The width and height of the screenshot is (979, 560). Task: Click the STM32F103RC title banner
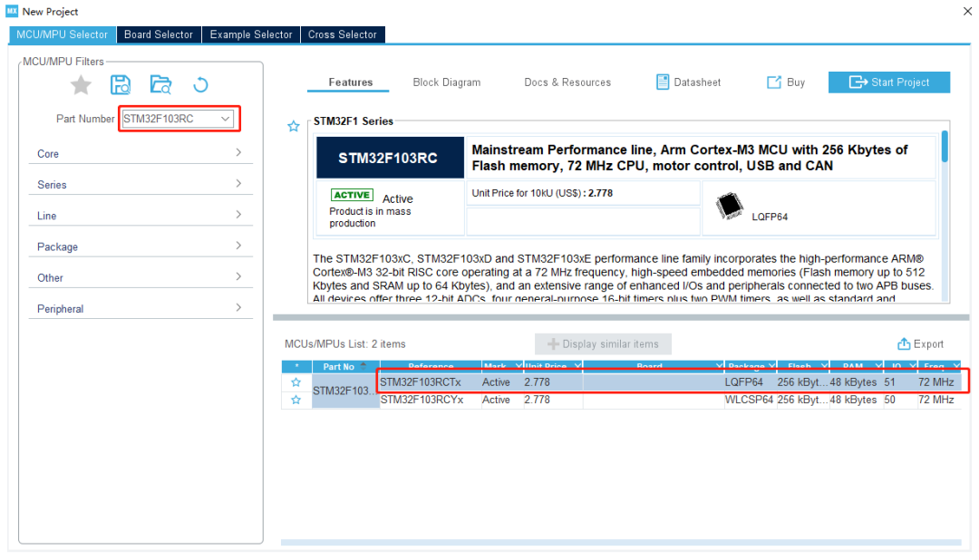pos(390,158)
